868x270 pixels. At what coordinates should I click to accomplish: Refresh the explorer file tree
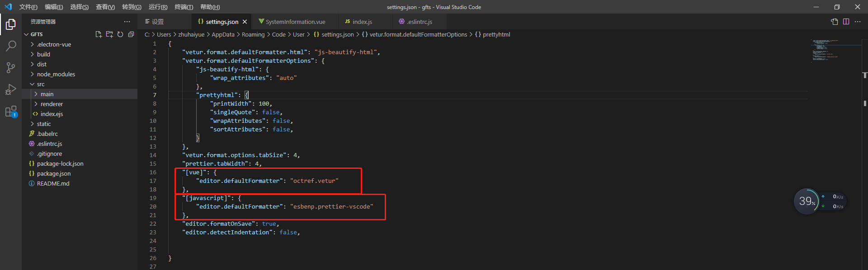[x=120, y=34]
